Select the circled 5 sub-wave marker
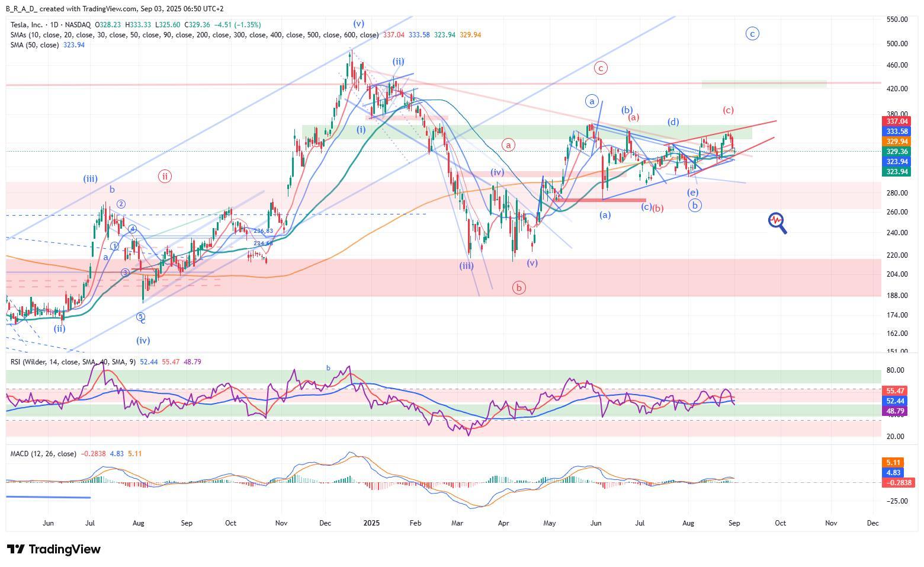 click(x=140, y=316)
